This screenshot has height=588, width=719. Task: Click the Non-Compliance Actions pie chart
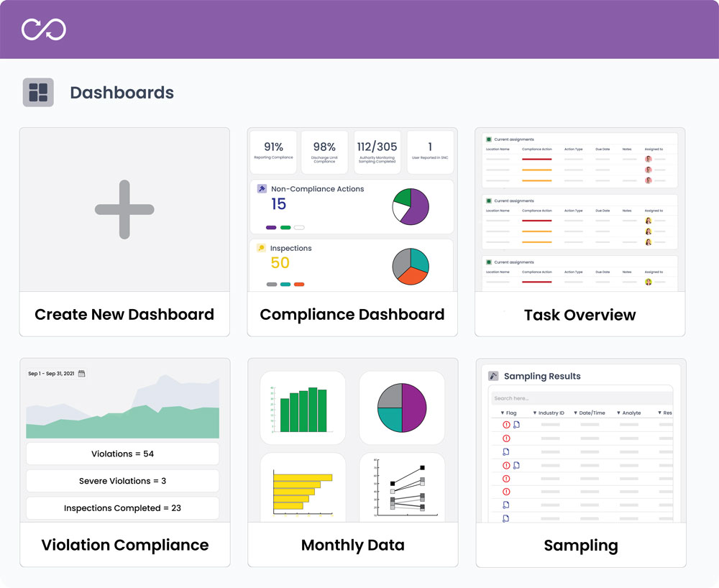coord(411,206)
